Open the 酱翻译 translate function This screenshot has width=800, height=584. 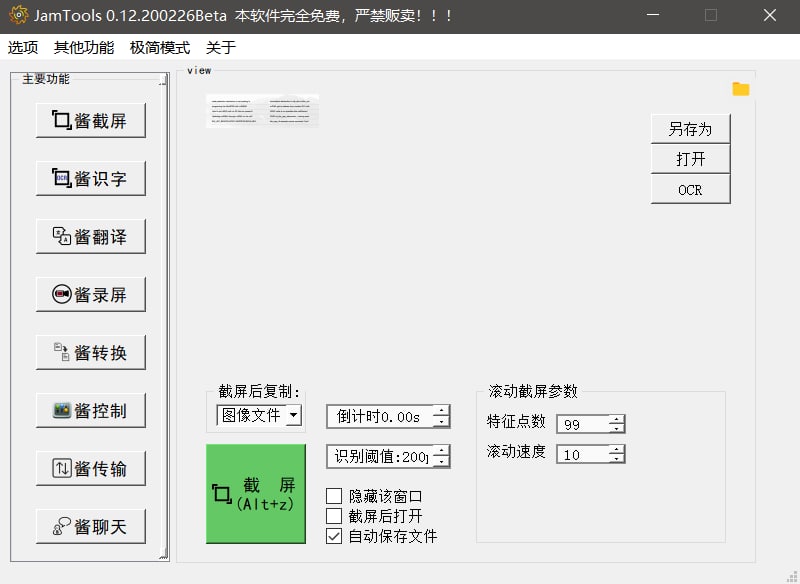tap(91, 236)
